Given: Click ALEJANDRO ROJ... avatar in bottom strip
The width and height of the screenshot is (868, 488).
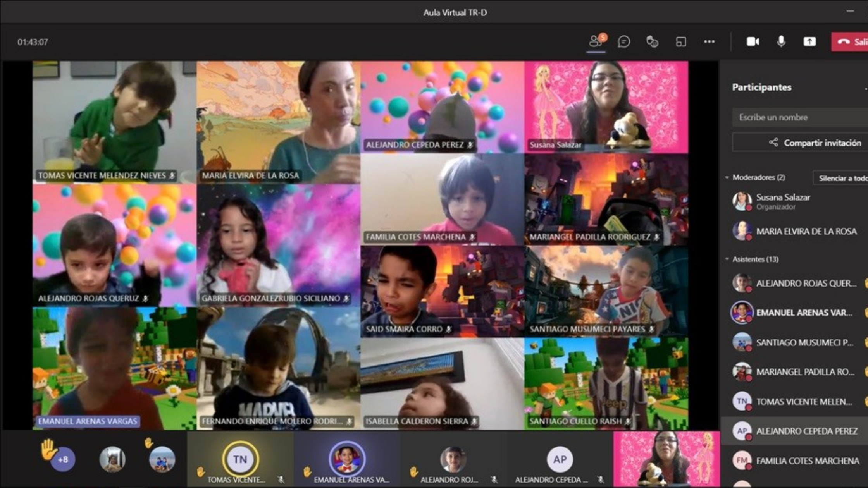Looking at the screenshot, I should (x=453, y=459).
